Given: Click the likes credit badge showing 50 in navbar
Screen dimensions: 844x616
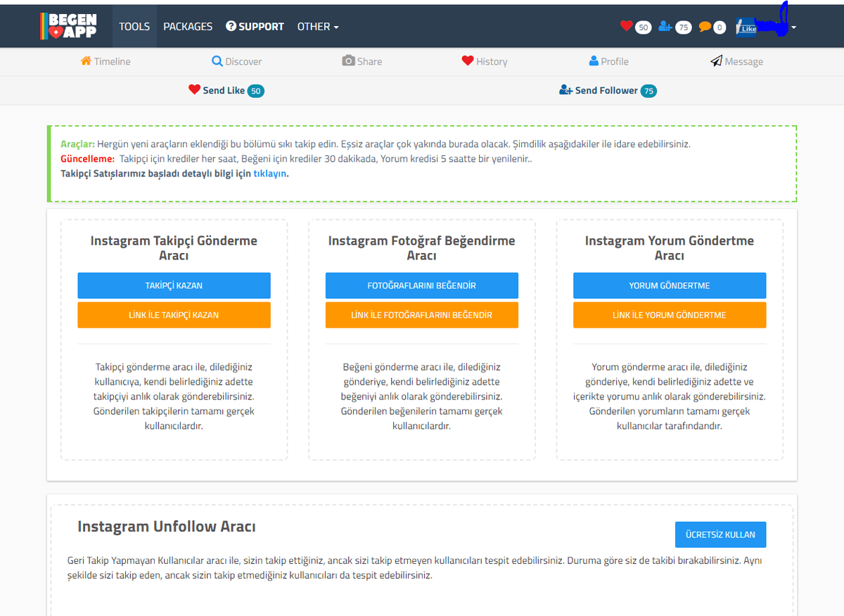Looking at the screenshot, I should coord(643,27).
